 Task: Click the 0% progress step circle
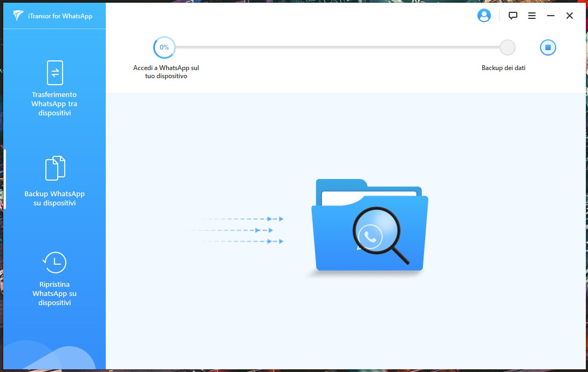[x=164, y=47]
